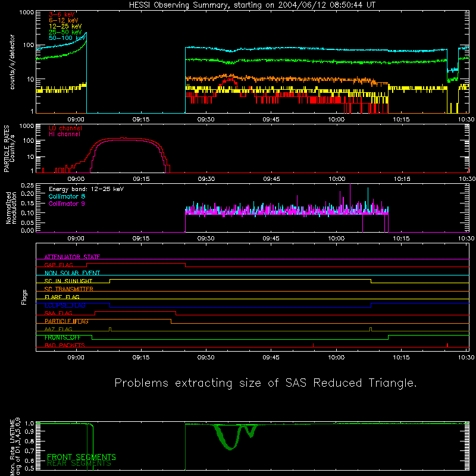Click the SC_TRANSMITTER flag label
The height and width of the screenshot is (476, 476).
(x=68, y=289)
